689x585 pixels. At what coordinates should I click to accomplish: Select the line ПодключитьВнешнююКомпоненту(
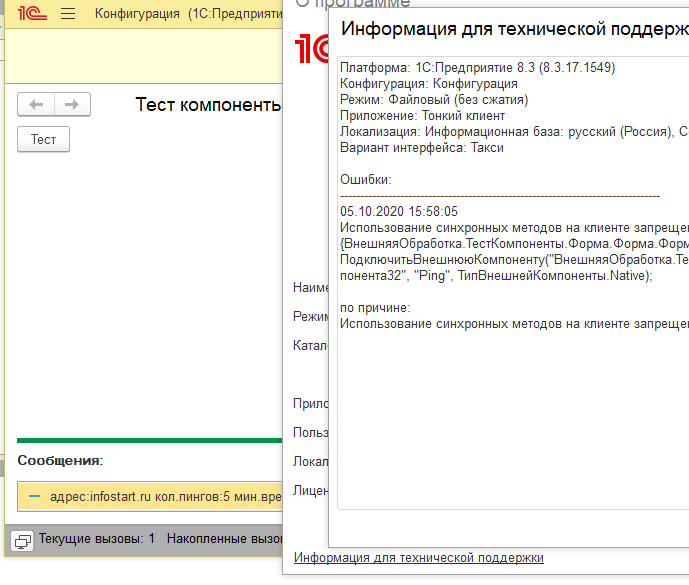(514, 260)
